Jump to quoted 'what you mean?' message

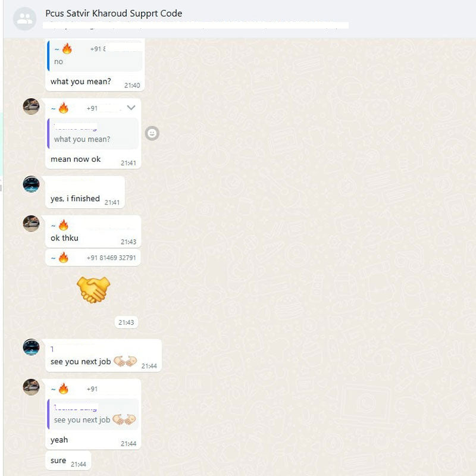point(93,133)
